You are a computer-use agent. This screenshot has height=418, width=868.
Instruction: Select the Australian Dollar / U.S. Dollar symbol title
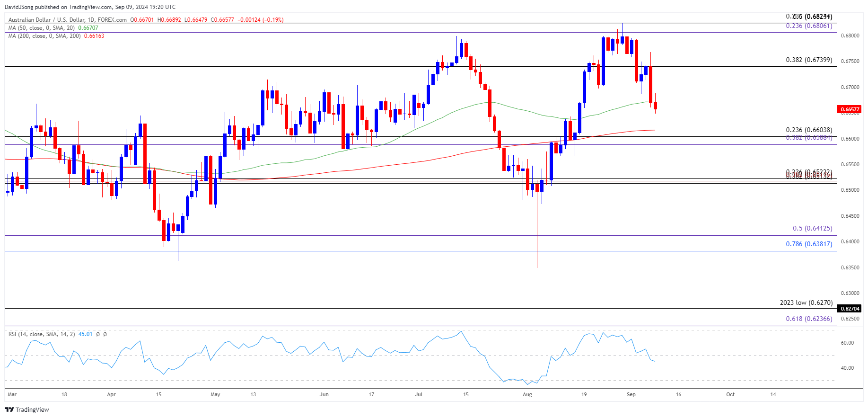[x=68, y=20]
